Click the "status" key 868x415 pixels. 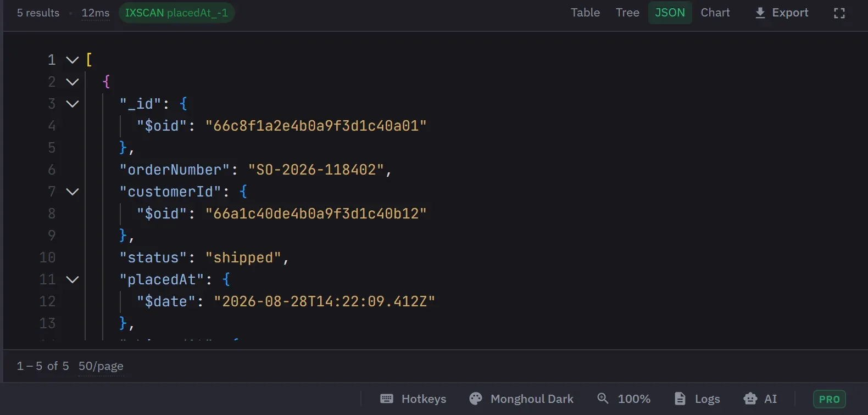point(153,257)
